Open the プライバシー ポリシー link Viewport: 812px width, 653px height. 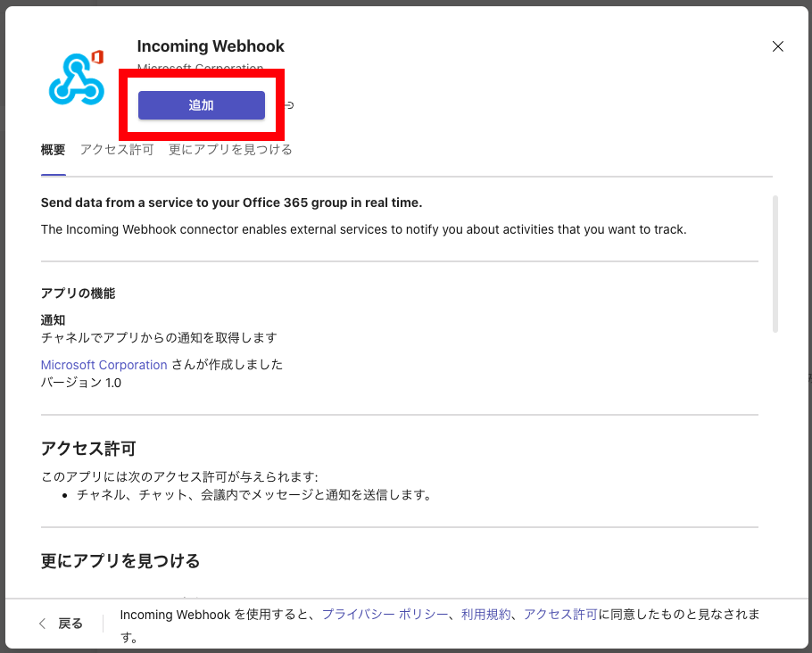385,614
